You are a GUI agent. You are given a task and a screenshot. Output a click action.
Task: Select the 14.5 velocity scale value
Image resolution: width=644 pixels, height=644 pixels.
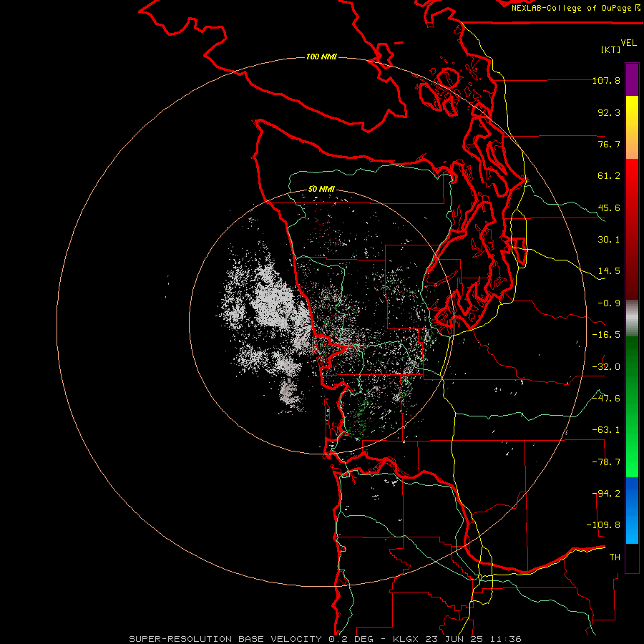[x=609, y=271]
